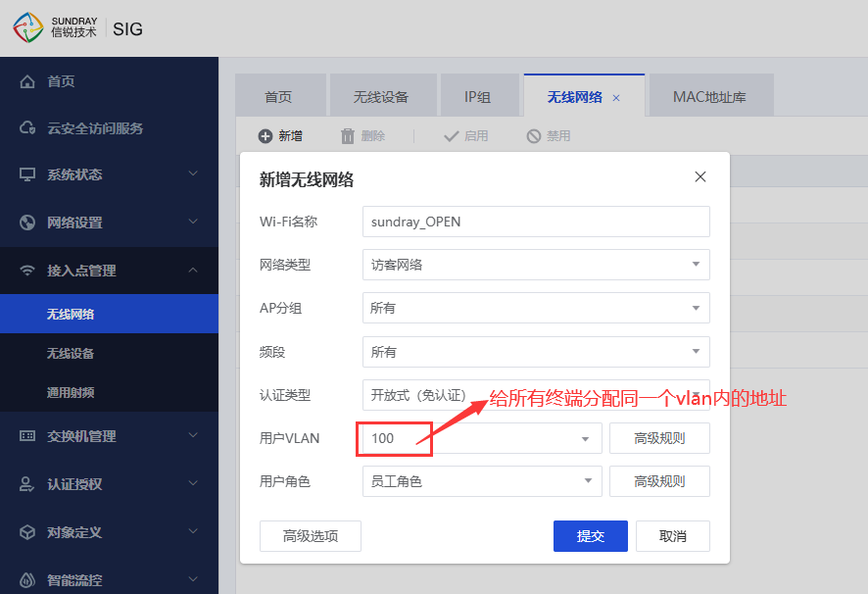Image resolution: width=868 pixels, height=594 pixels.
Task: Click the object definition cube icon
Action: click(27, 532)
